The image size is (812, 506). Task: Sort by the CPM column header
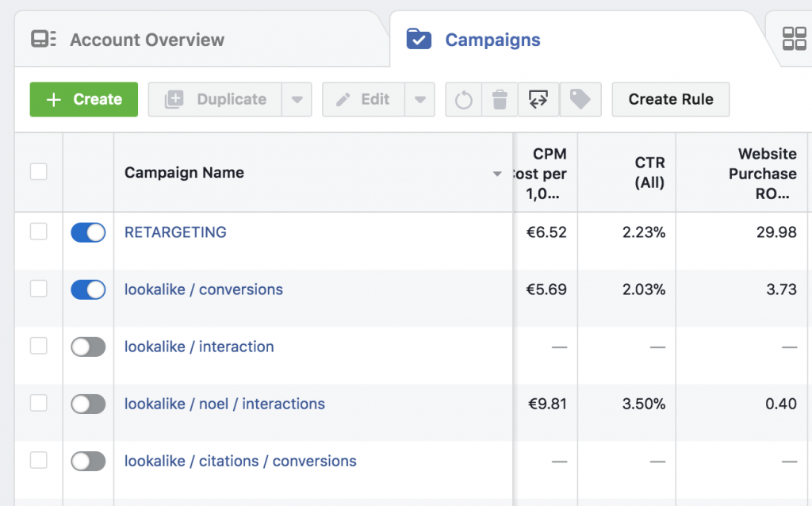(x=546, y=174)
